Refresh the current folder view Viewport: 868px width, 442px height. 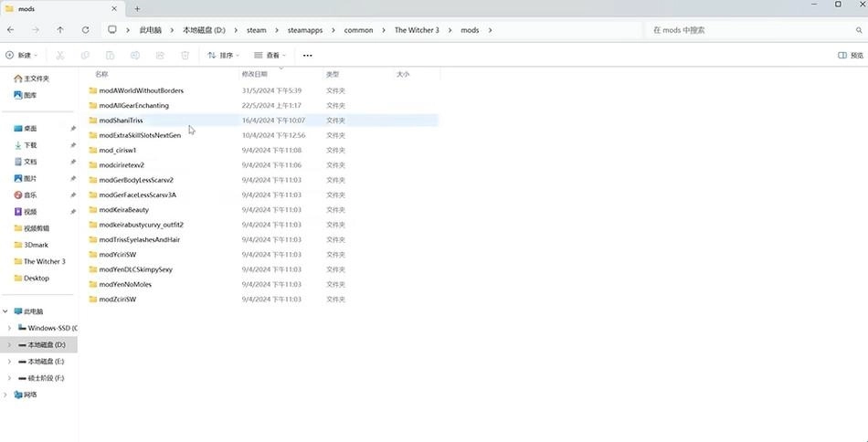pyautogui.click(x=85, y=30)
